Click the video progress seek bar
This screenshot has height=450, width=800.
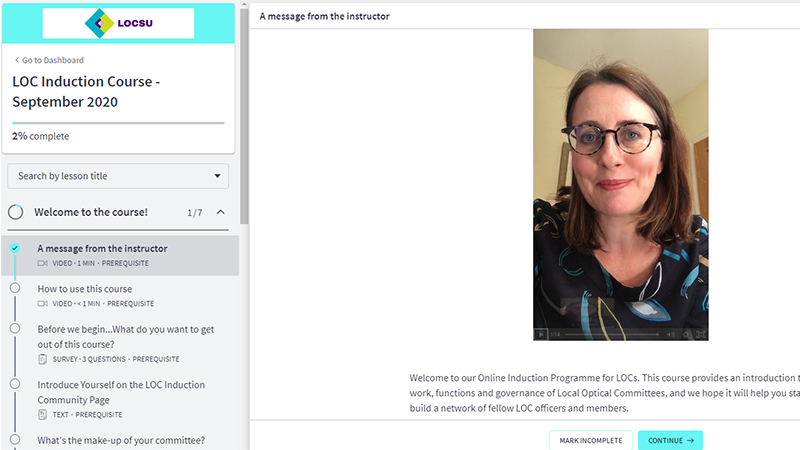(612, 335)
